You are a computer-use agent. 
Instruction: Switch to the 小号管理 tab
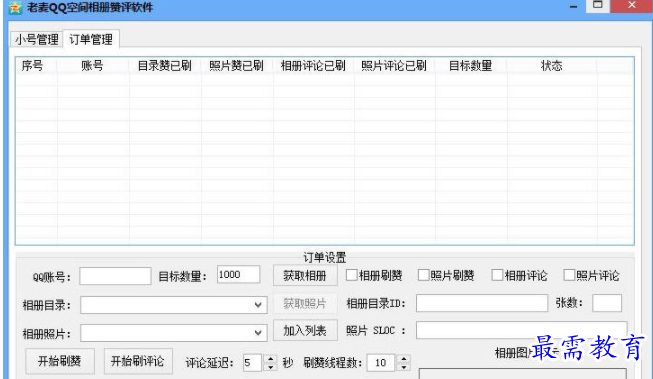tap(37, 40)
